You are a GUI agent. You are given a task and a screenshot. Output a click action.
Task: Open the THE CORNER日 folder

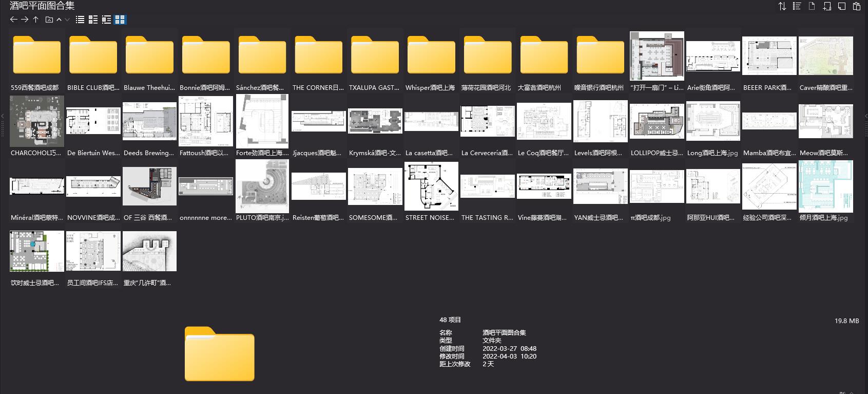(x=319, y=55)
